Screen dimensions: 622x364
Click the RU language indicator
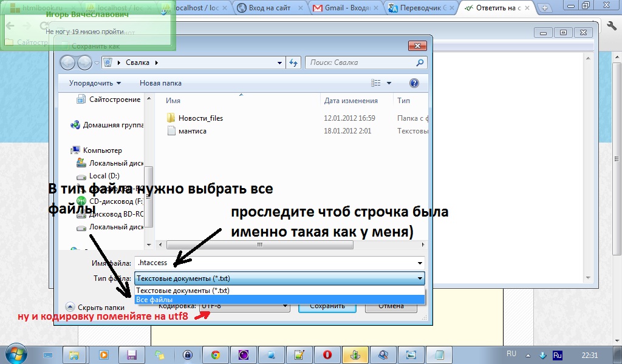click(x=511, y=354)
